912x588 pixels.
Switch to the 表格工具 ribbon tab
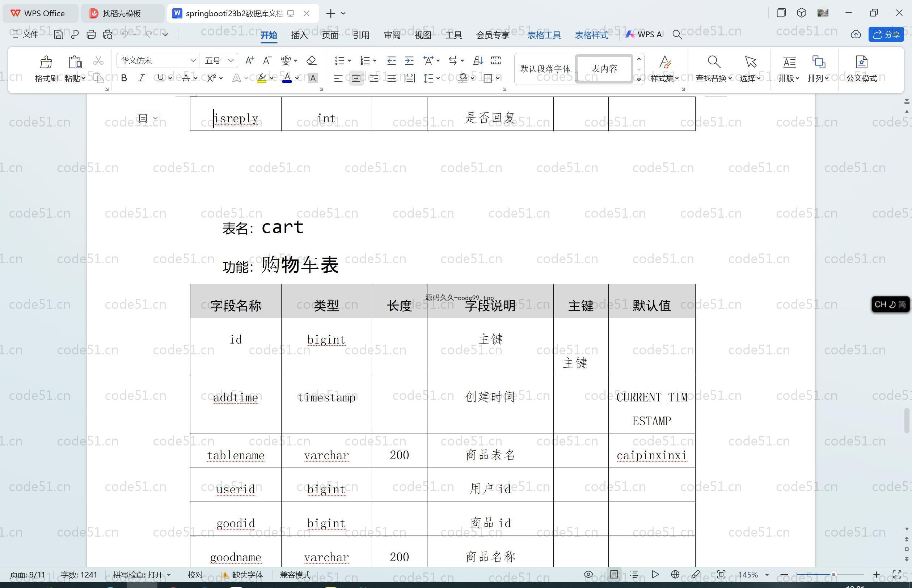click(544, 35)
